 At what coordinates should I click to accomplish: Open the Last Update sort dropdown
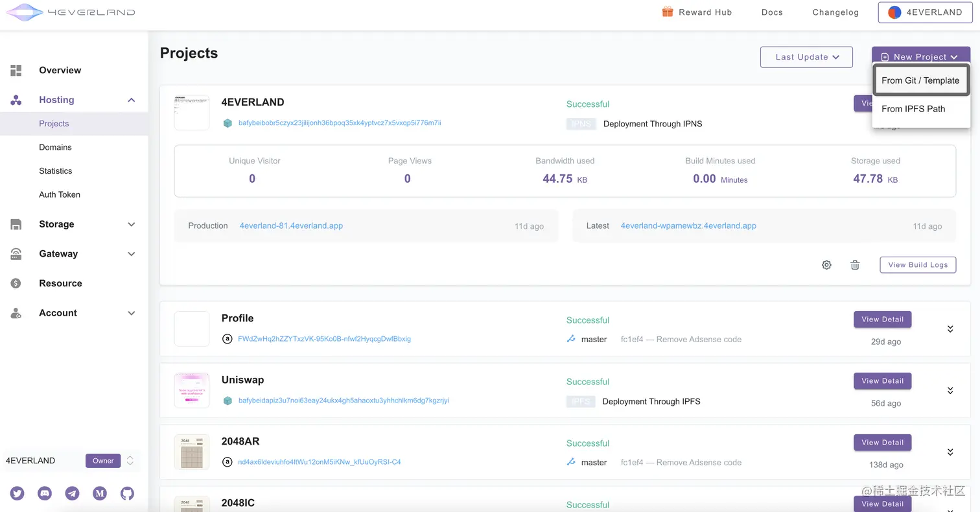806,57
